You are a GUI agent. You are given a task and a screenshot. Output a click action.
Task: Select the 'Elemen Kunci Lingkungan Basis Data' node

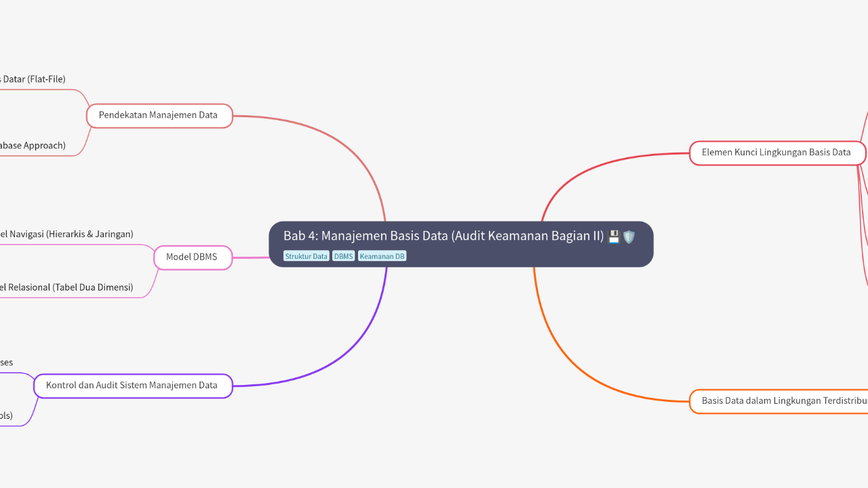(776, 152)
